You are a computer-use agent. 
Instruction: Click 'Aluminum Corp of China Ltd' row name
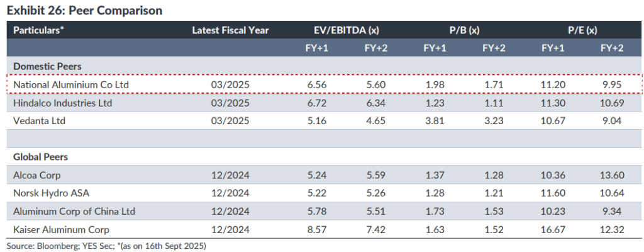click(x=74, y=211)
